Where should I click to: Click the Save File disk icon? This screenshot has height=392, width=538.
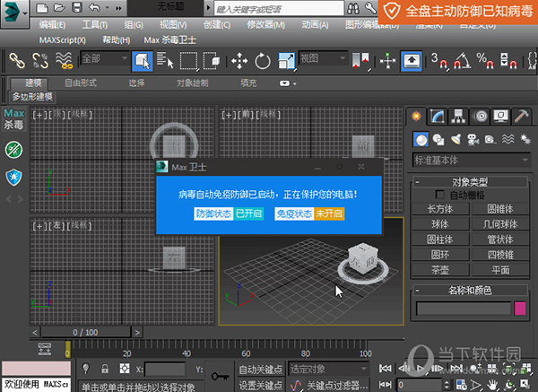[77, 7]
